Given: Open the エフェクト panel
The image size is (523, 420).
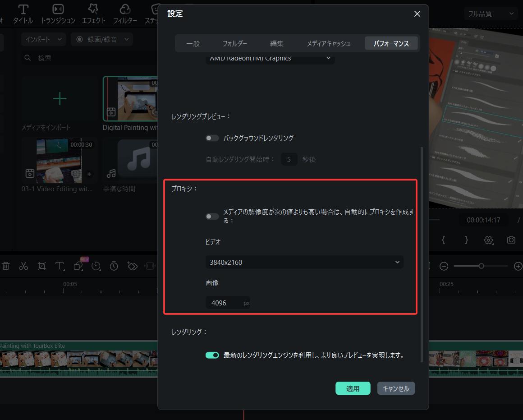Looking at the screenshot, I should point(93,14).
